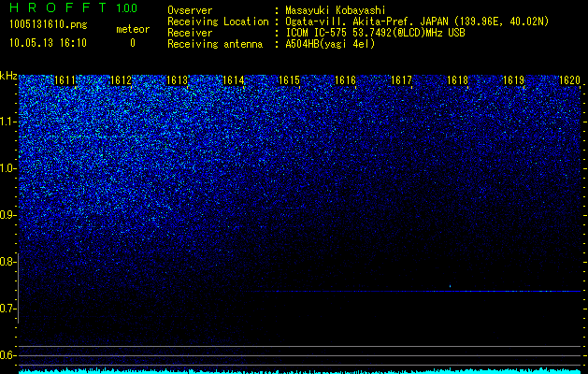
Task: Click the 1616 time marker
Action: coord(345,80)
